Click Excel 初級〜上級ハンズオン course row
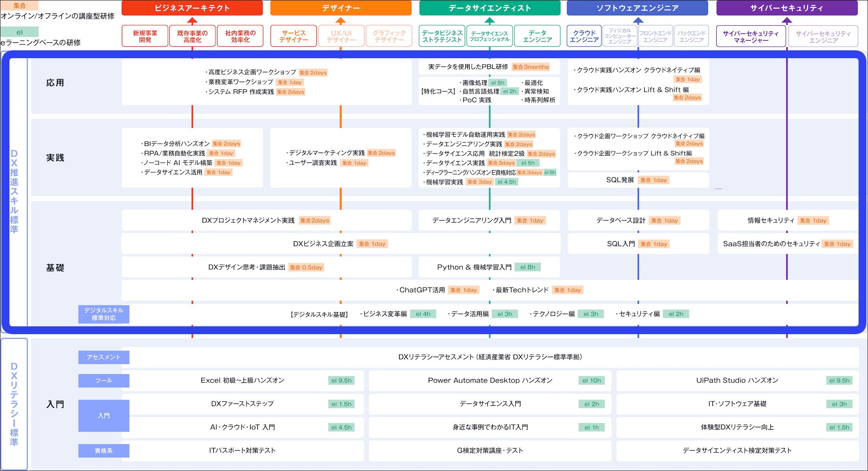 click(x=242, y=381)
